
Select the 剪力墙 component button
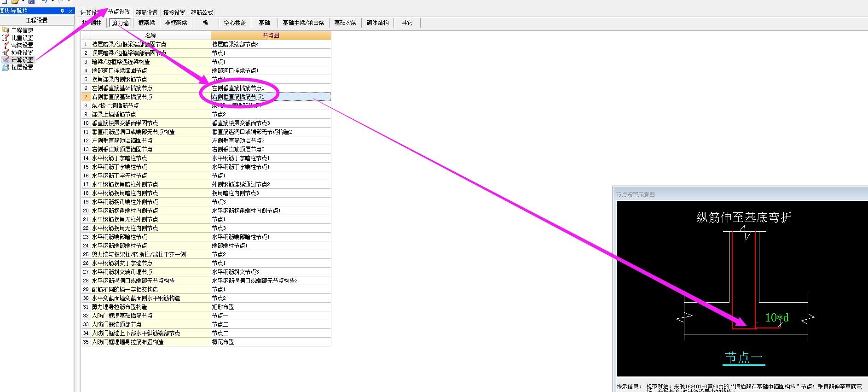pos(121,23)
